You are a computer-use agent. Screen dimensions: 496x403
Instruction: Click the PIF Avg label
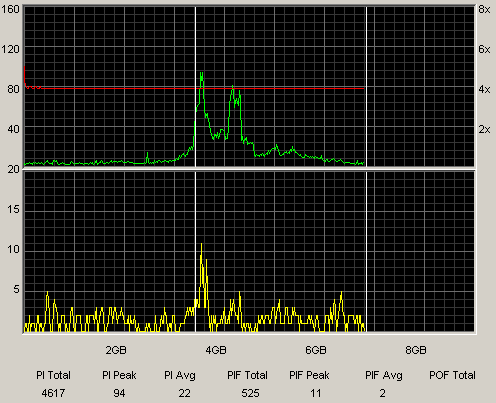click(x=384, y=376)
